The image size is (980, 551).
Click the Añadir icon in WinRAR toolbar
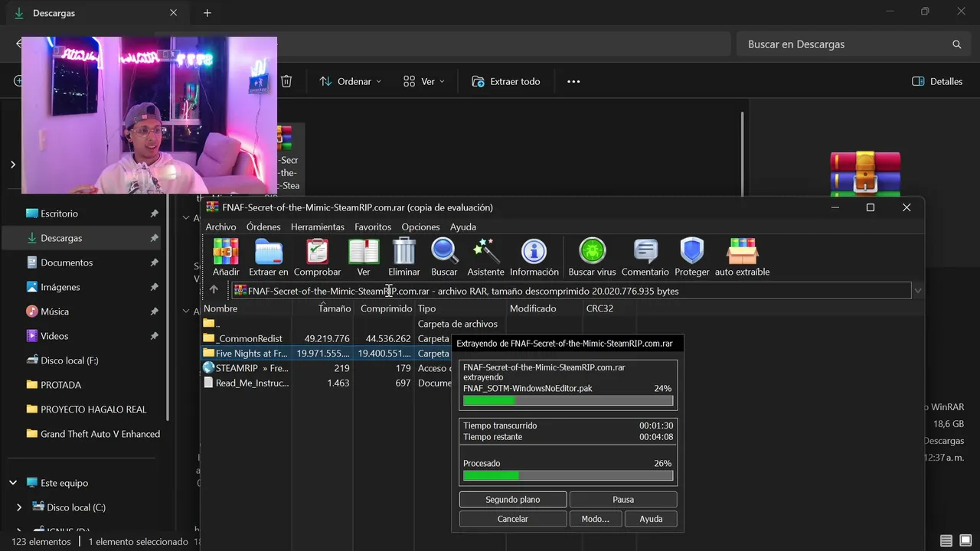[226, 251]
